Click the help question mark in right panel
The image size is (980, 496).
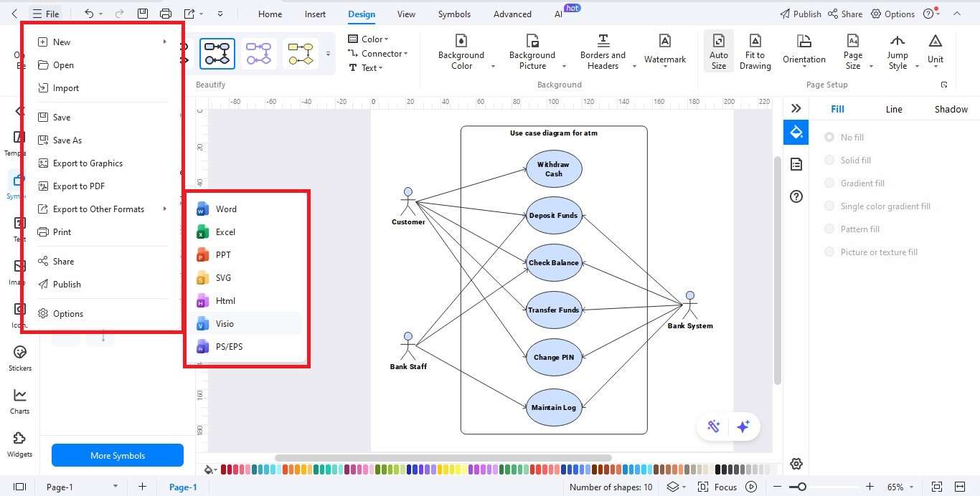[x=796, y=196]
